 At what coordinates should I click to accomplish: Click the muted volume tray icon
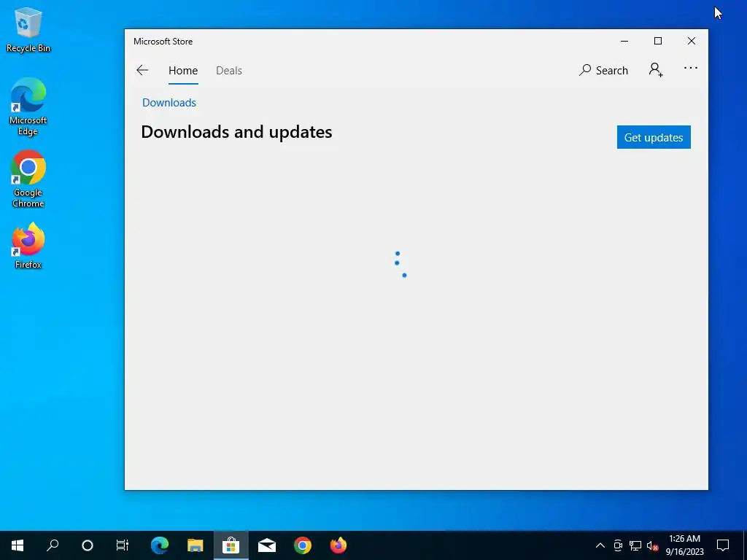point(652,545)
